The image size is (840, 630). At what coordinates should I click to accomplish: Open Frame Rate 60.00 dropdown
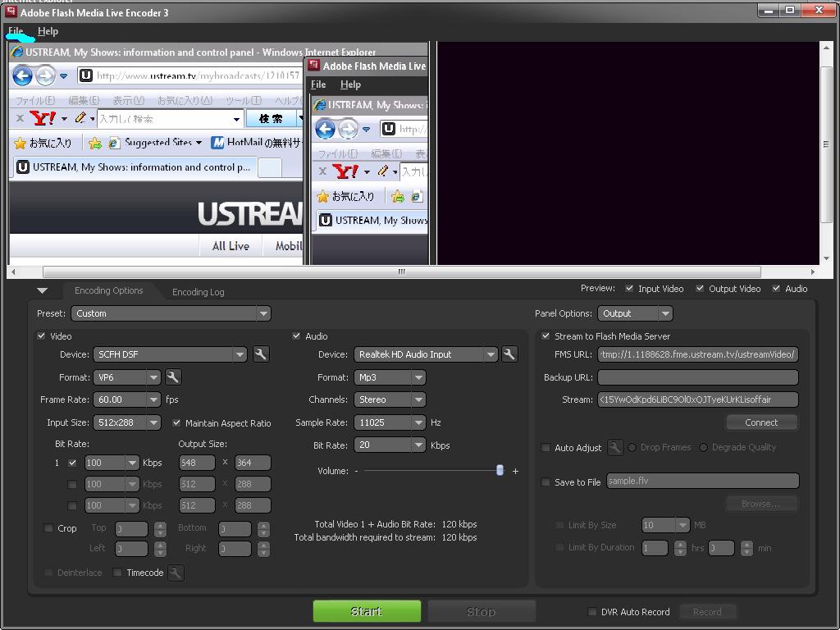[x=127, y=399]
